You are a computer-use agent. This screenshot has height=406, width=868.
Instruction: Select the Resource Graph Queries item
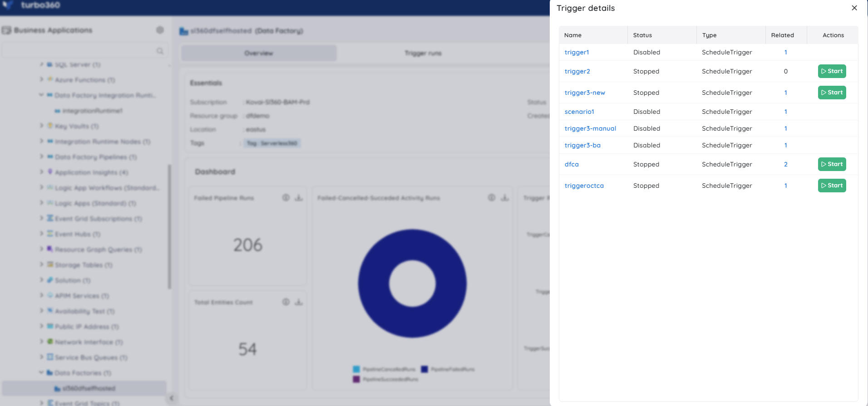point(98,249)
